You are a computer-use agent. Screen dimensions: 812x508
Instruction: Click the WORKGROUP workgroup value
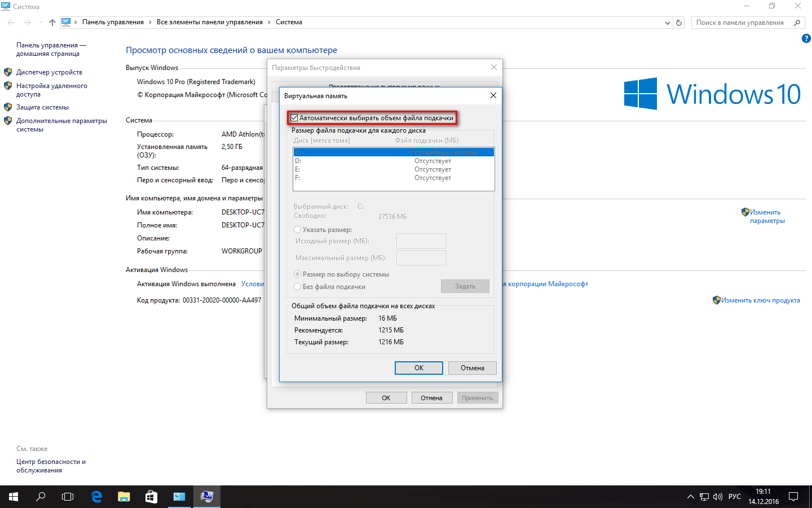(242, 251)
